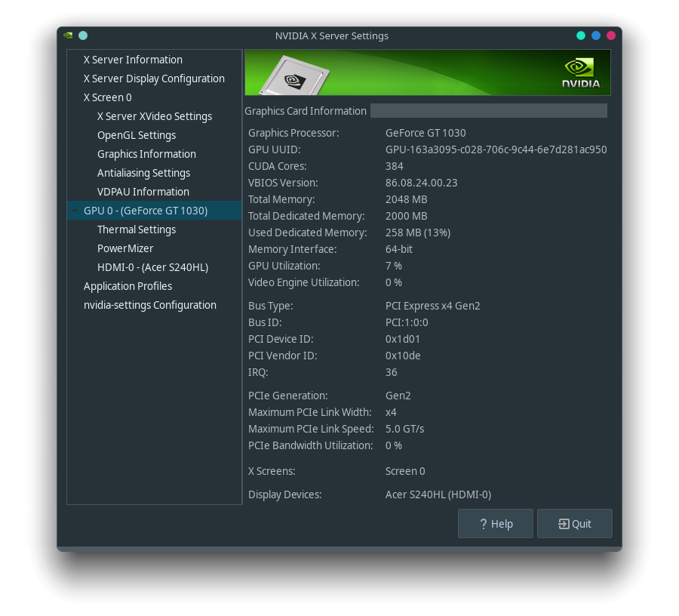The height and width of the screenshot is (616, 679).
Task: Maximize window with the blue circle button
Action: click(x=596, y=35)
